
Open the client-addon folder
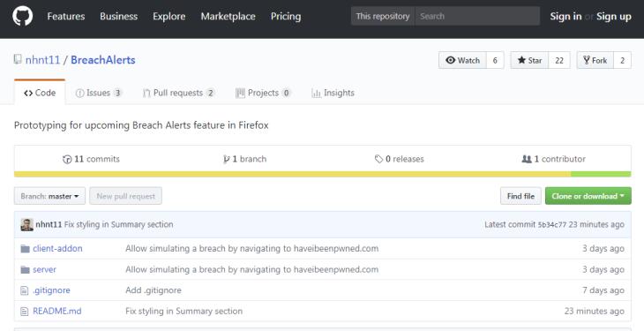tap(57, 248)
